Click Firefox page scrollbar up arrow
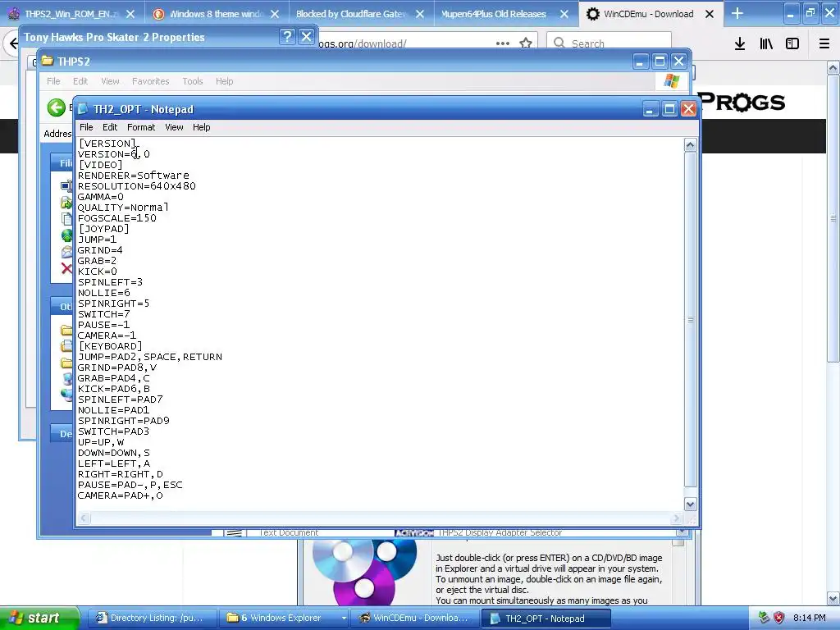This screenshot has height=630, width=840. 833,67
